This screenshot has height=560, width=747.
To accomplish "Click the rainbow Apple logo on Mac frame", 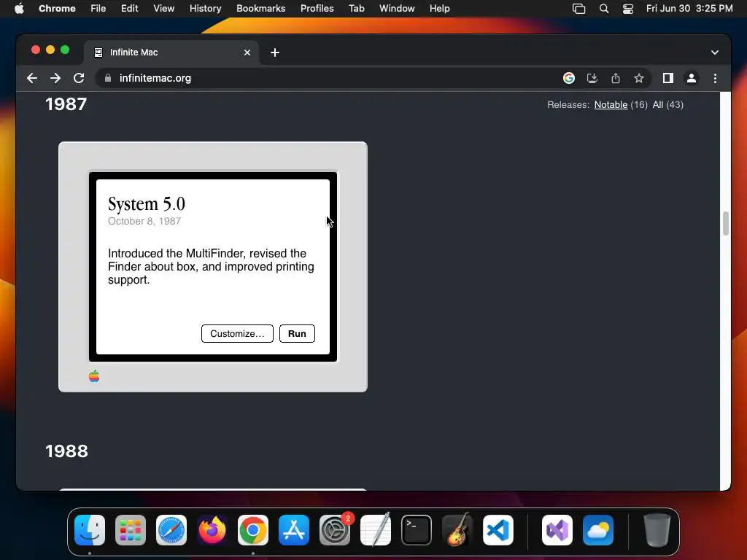I will pos(94,376).
